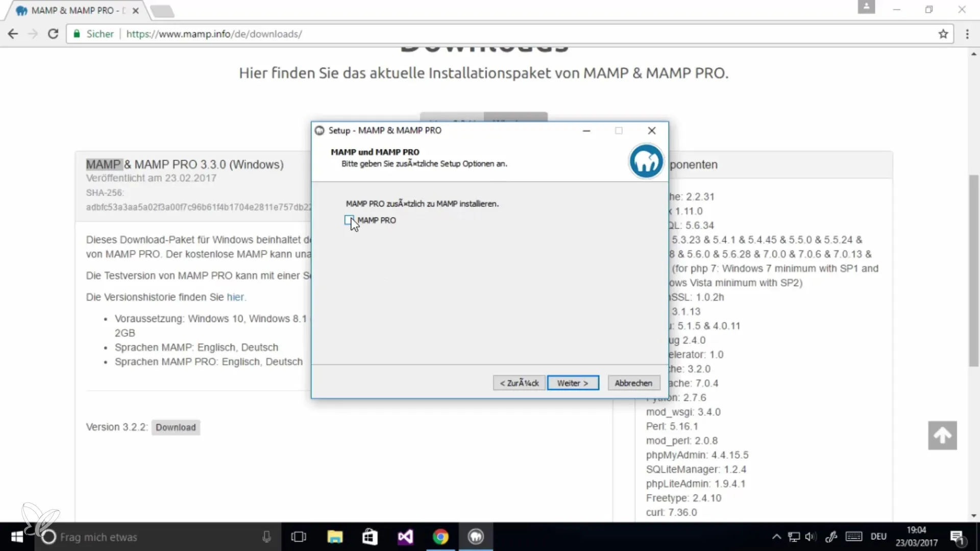
Task: Minimize the MAMP setup dialog
Action: 586,131
